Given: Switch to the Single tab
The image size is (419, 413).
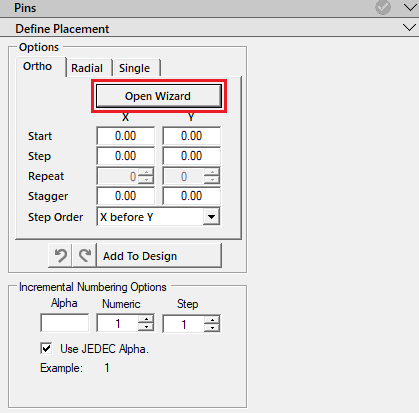Looking at the screenshot, I should pos(134,68).
